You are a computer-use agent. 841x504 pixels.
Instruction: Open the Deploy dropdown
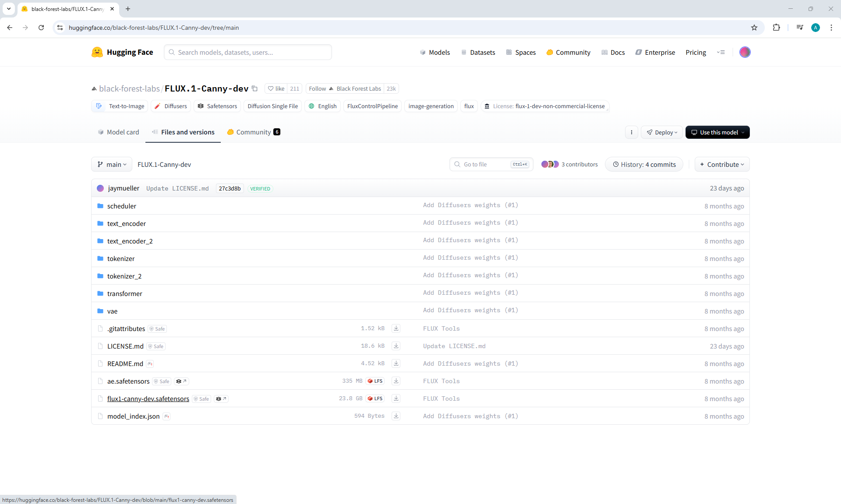tap(662, 132)
